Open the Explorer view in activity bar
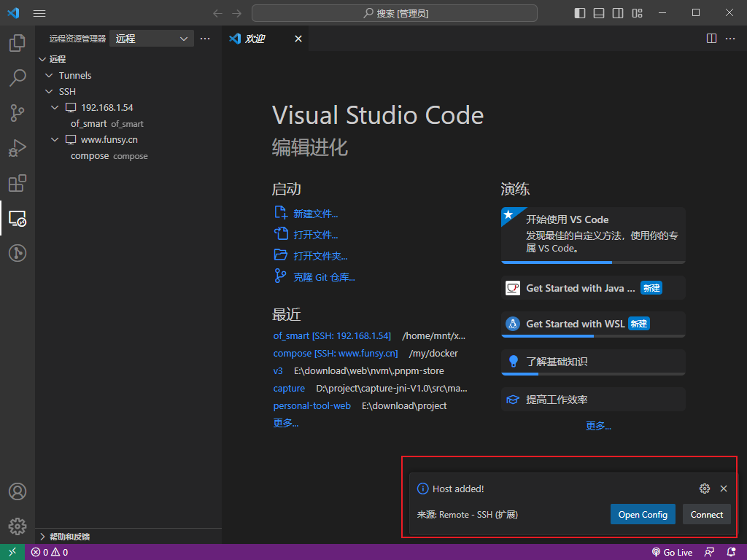Screen dimensions: 747x560 18,43
